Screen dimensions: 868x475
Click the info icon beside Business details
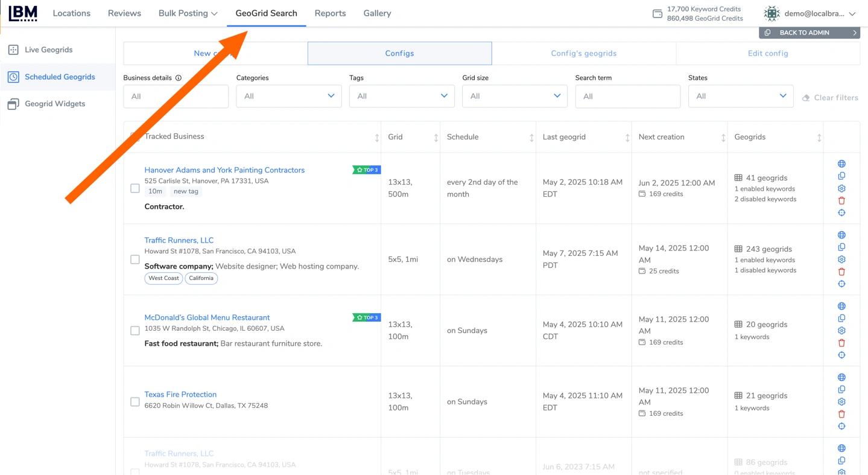point(179,78)
